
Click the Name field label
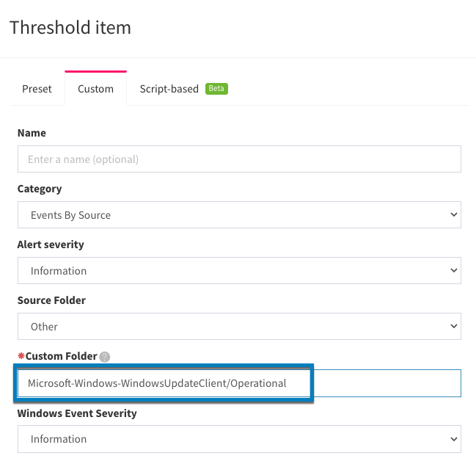coord(32,133)
